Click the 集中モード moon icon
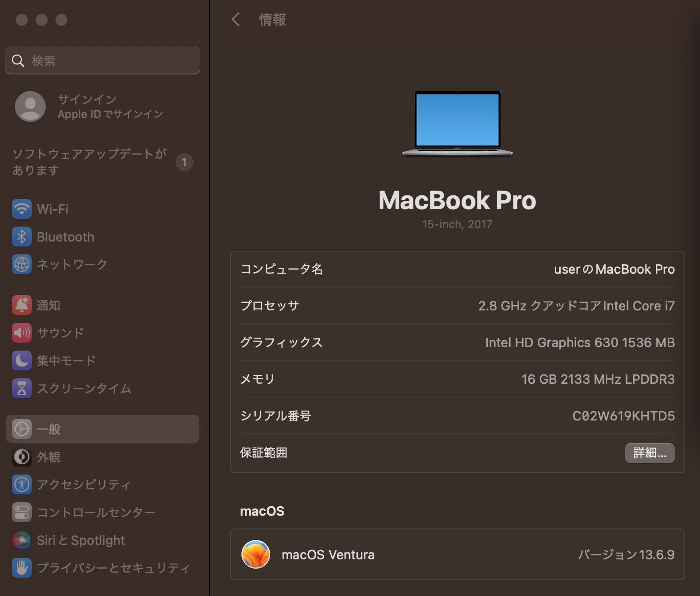The image size is (700, 596). tap(21, 360)
